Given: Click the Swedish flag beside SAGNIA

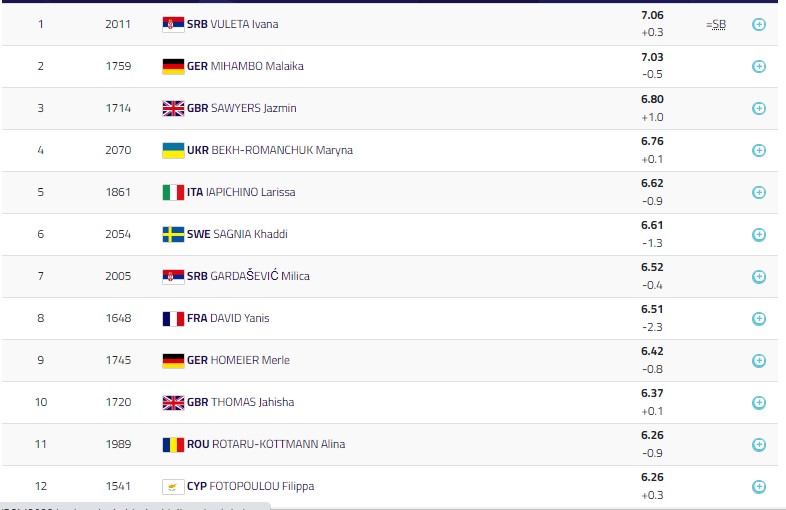Looking at the screenshot, I should (x=172, y=234).
